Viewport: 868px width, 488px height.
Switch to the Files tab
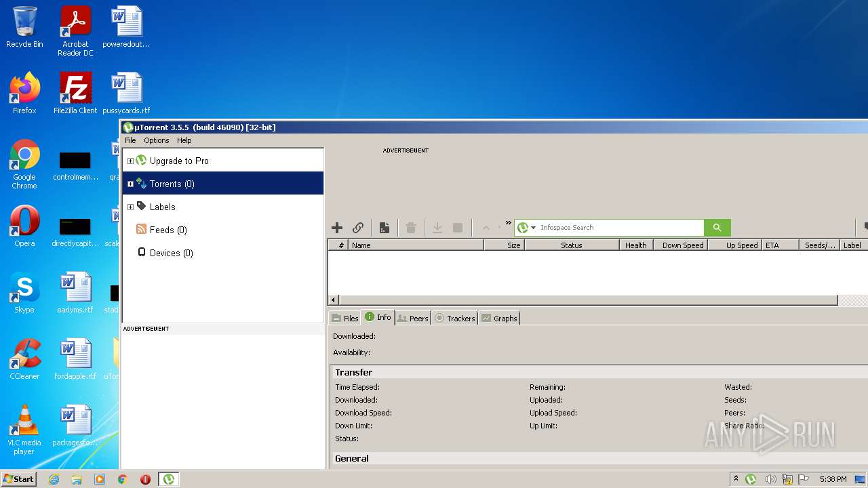coord(344,319)
